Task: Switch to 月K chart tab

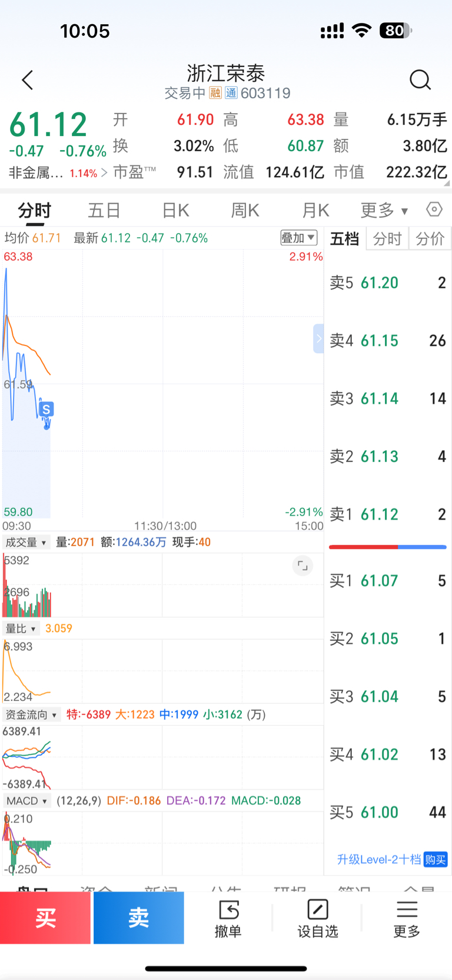Action: [x=315, y=210]
